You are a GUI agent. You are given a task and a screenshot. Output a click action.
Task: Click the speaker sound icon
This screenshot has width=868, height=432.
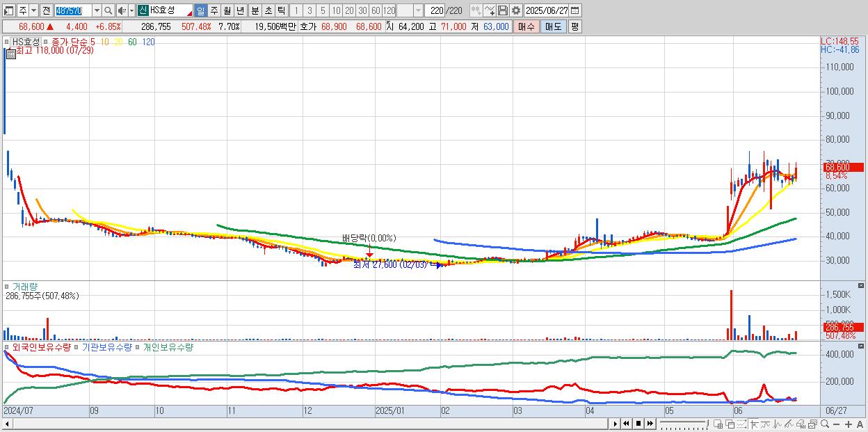[122, 10]
